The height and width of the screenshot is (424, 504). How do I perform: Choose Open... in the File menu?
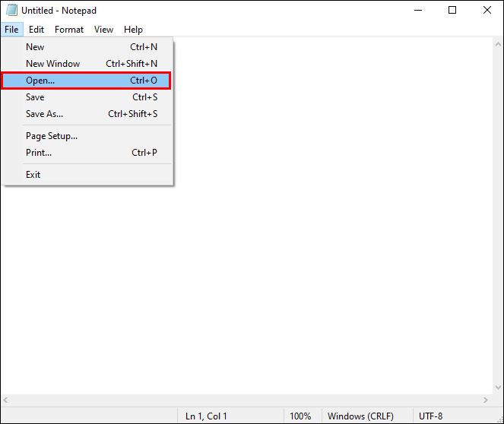[86, 81]
